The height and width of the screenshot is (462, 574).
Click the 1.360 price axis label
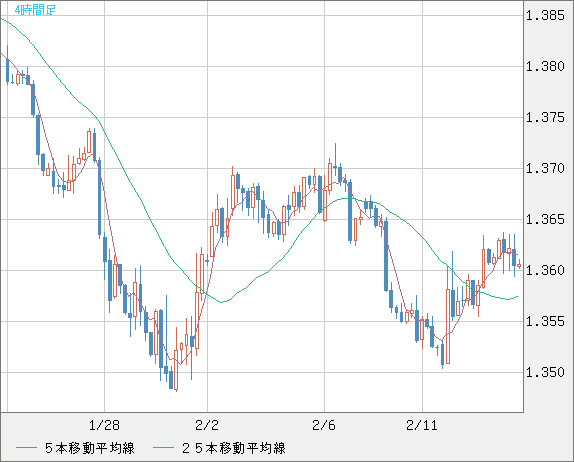pos(545,270)
